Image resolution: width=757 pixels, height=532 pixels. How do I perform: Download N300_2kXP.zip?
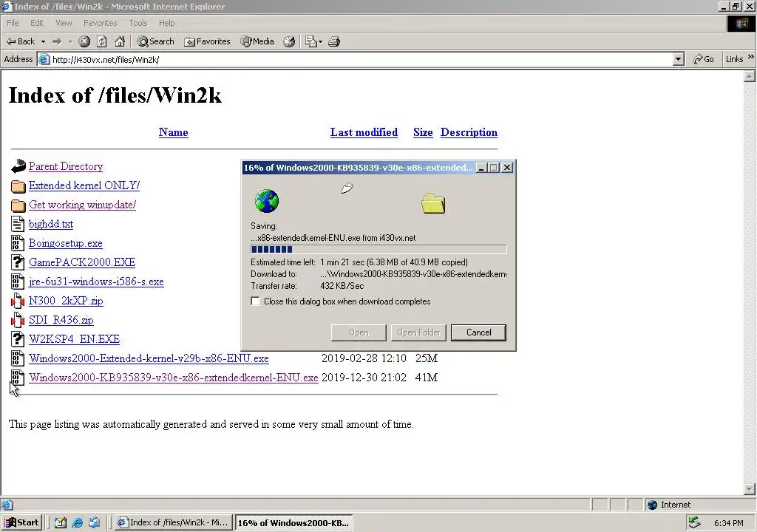pos(66,301)
